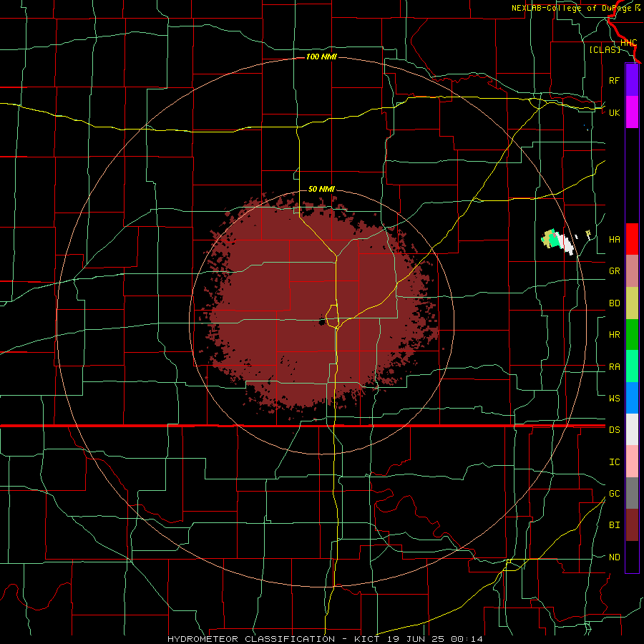Viewport: 644px width, 644px height.
Task: Click the 'WS' legend label
Action: [x=614, y=399]
